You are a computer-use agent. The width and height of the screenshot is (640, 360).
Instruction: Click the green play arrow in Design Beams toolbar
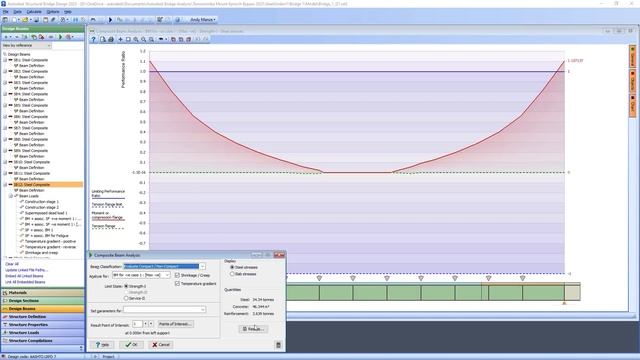click(60, 37)
